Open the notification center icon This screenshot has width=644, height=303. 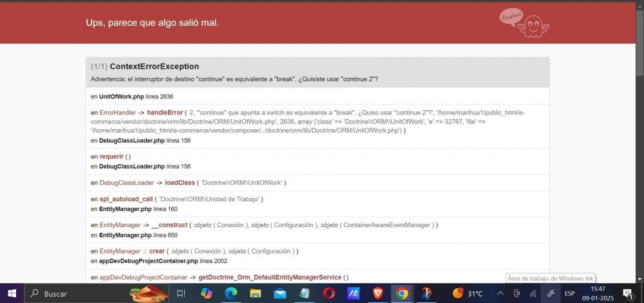point(627,293)
